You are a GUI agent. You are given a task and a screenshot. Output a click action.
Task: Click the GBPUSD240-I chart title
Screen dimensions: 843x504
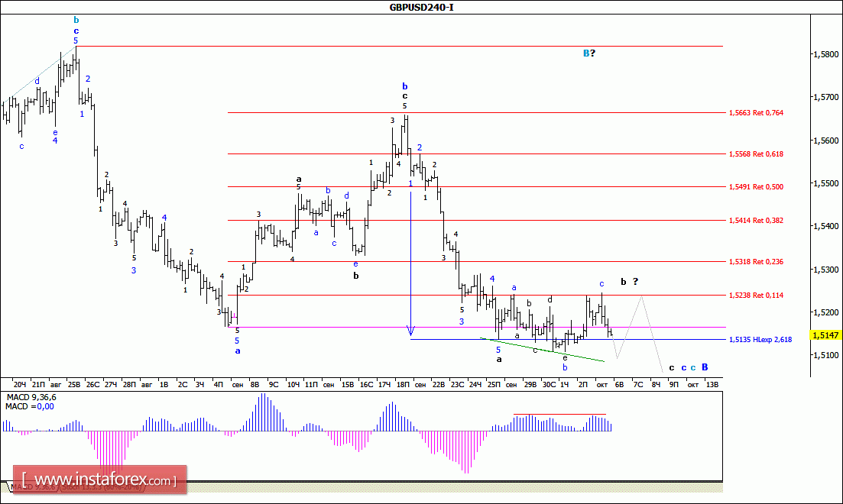click(422, 7)
